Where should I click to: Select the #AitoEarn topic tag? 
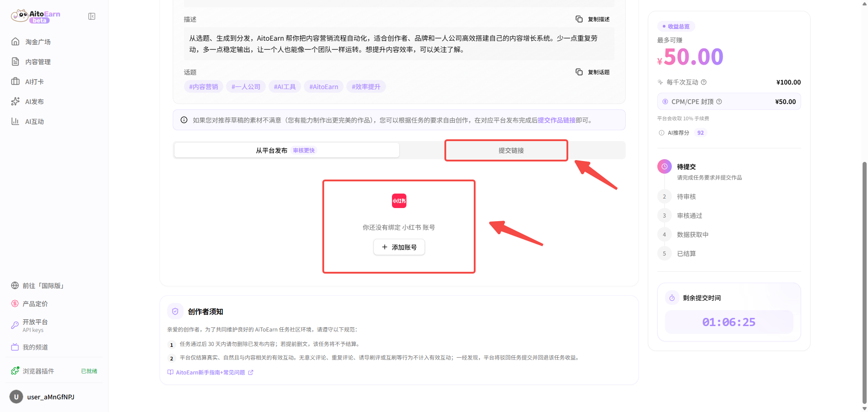point(324,86)
